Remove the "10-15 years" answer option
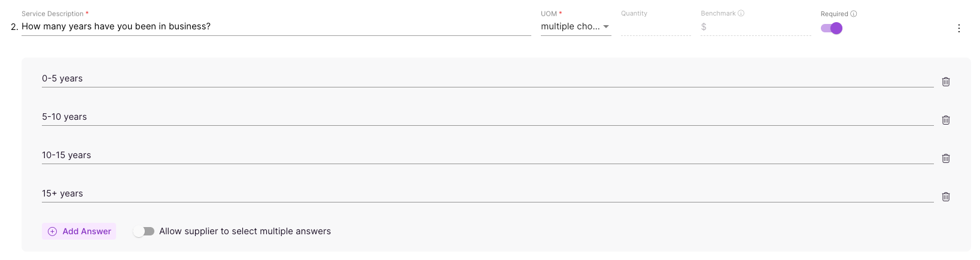The width and height of the screenshot is (980, 260). [x=946, y=158]
